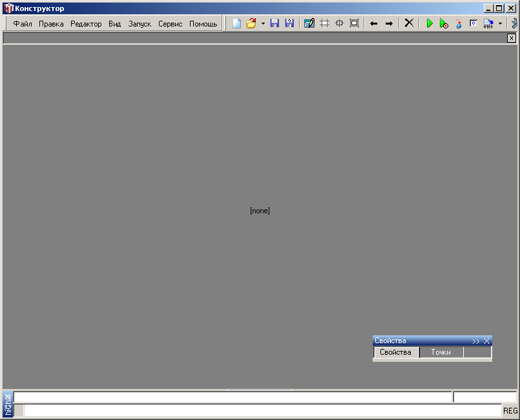
Task: Open the dropdown arrow next to the 0101 icon
Action: [500, 23]
